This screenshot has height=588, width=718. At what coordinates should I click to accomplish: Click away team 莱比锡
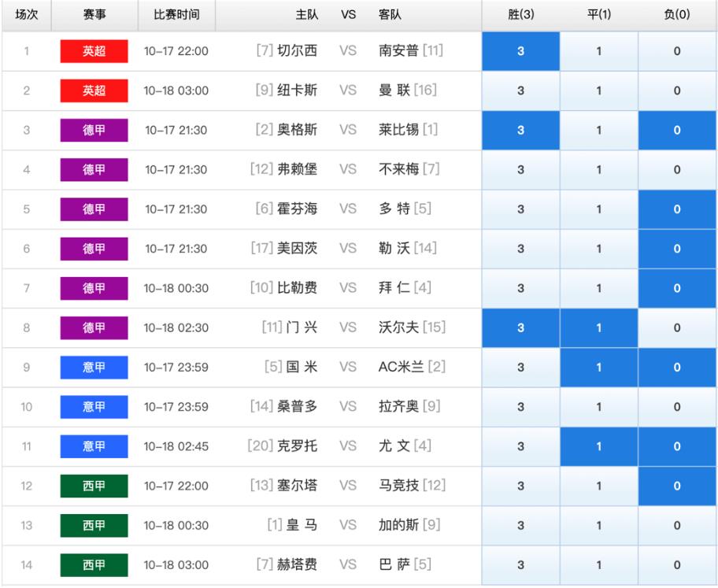(x=398, y=130)
